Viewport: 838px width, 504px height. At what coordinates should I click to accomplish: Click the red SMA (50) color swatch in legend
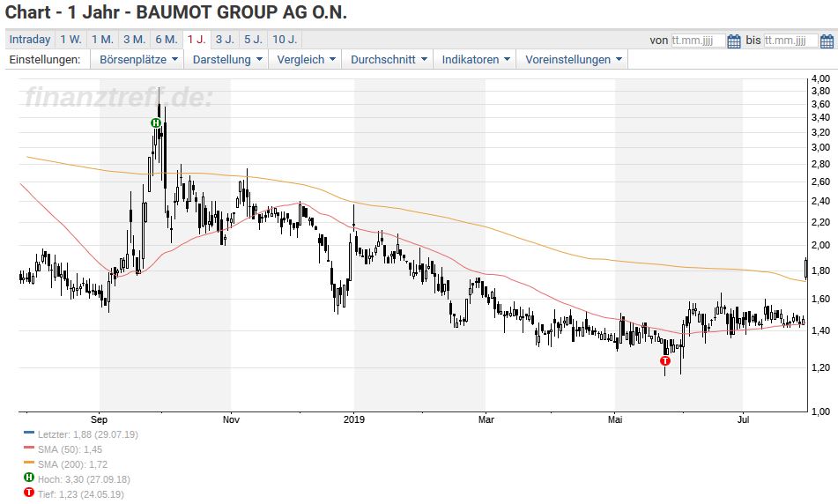[29, 448]
